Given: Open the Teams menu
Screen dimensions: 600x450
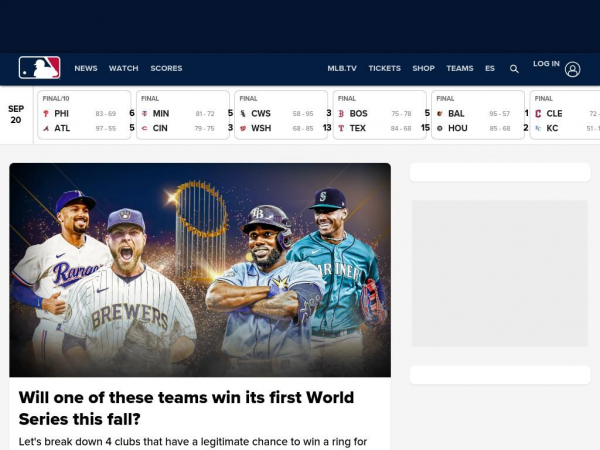Looking at the screenshot, I should pos(460,68).
